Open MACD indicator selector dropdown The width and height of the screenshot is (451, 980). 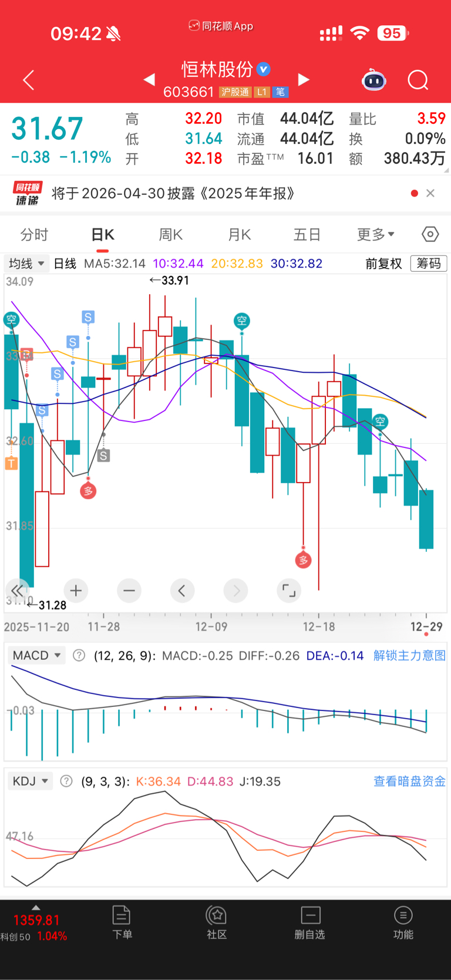pos(37,655)
